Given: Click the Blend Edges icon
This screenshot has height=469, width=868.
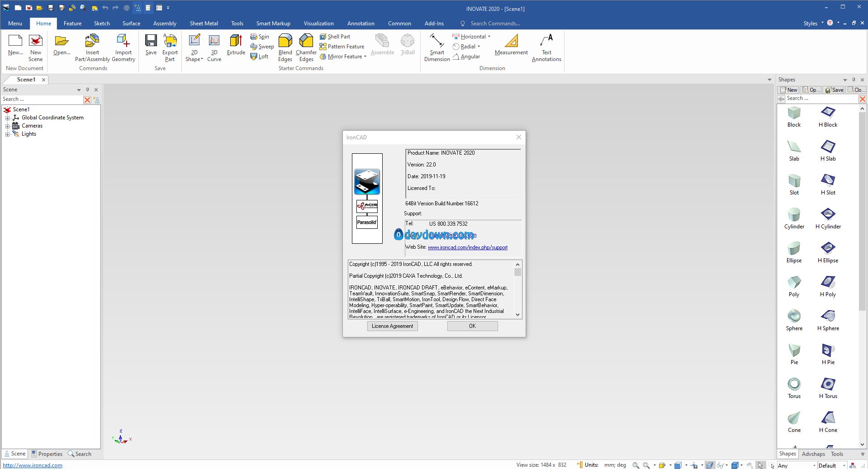Looking at the screenshot, I should pos(285,47).
